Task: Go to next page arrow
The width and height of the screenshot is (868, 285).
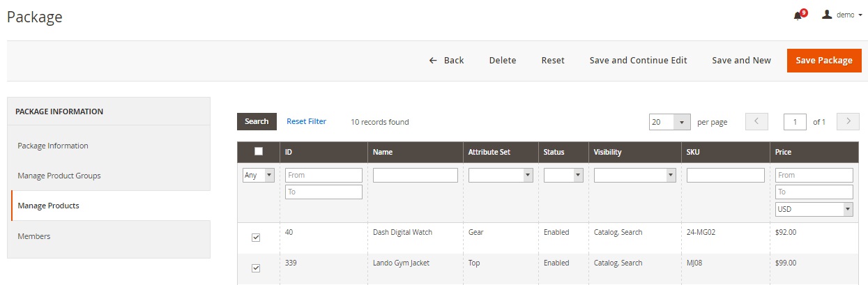Action: point(847,121)
